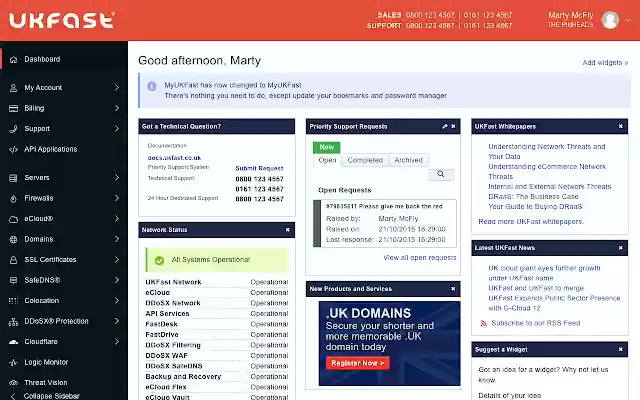The height and width of the screenshot is (400, 640).
Task: Click the Logic Monitor pulse icon
Action: 13,362
